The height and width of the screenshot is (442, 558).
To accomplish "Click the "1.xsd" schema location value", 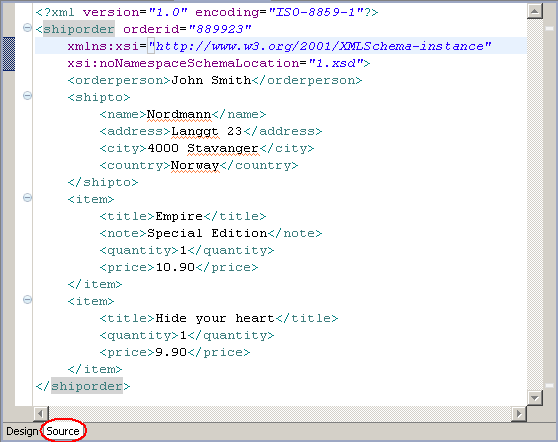I will click(336, 63).
